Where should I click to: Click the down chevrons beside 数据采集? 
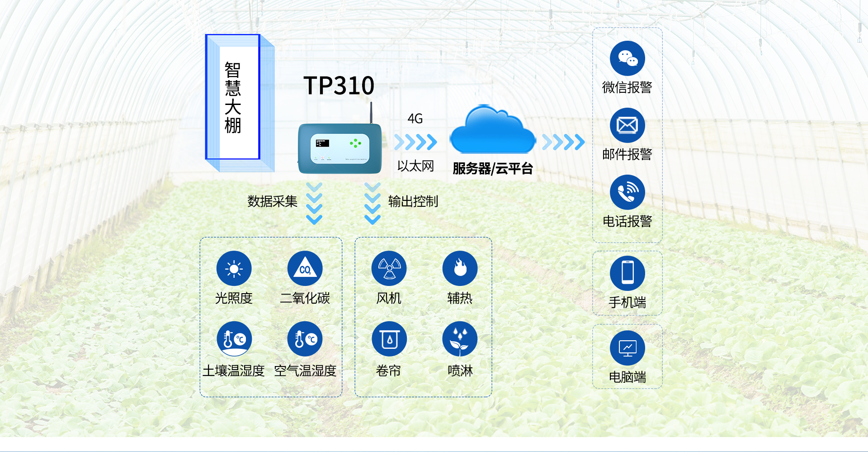[x=314, y=203]
